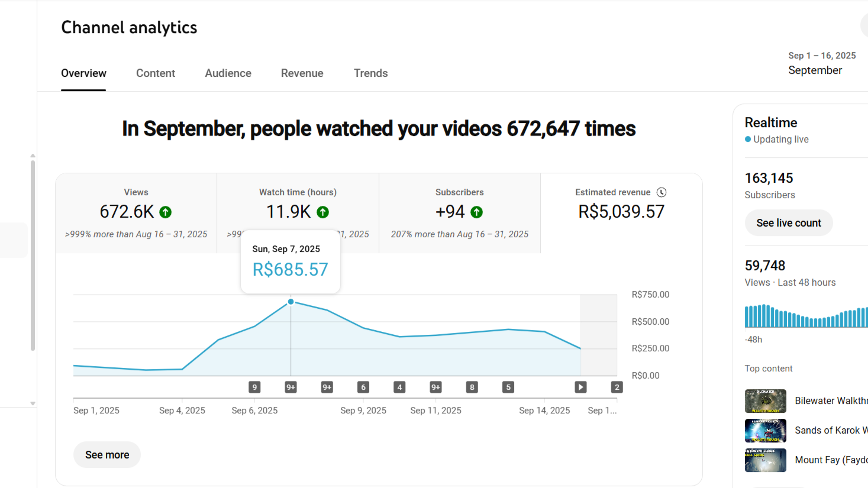Screen dimensions: 868x488
Task: Click the R$500.00 axis label
Action: (650, 322)
